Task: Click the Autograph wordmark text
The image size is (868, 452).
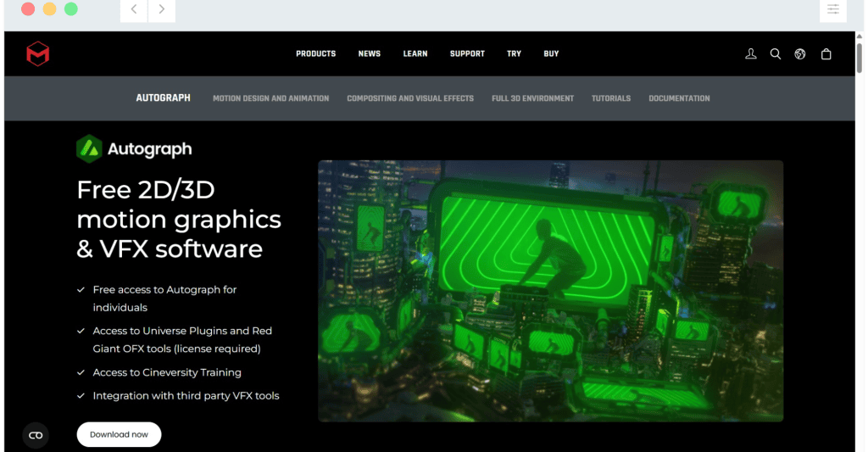Action: [x=149, y=149]
